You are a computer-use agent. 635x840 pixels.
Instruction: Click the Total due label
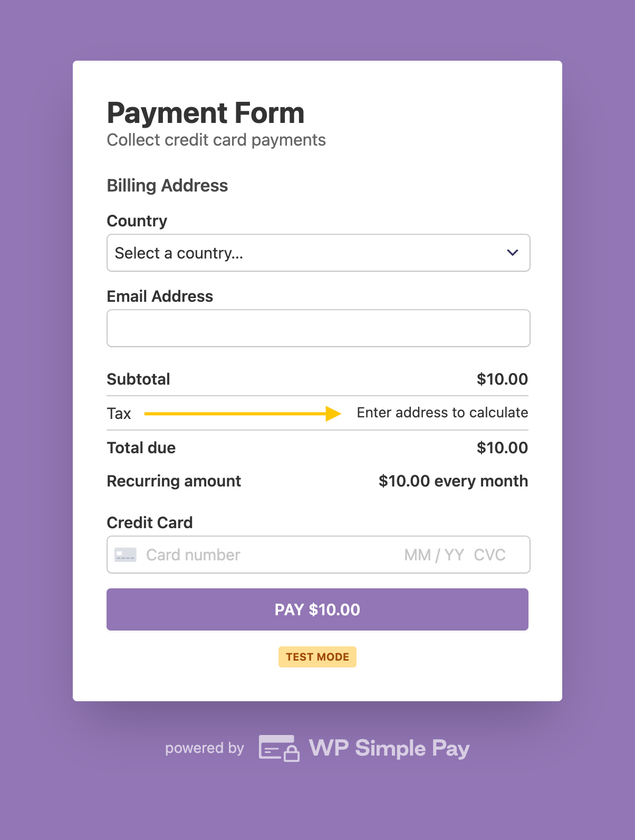point(141,447)
